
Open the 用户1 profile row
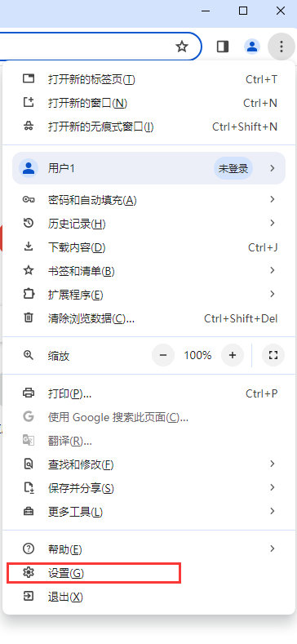click(148, 168)
